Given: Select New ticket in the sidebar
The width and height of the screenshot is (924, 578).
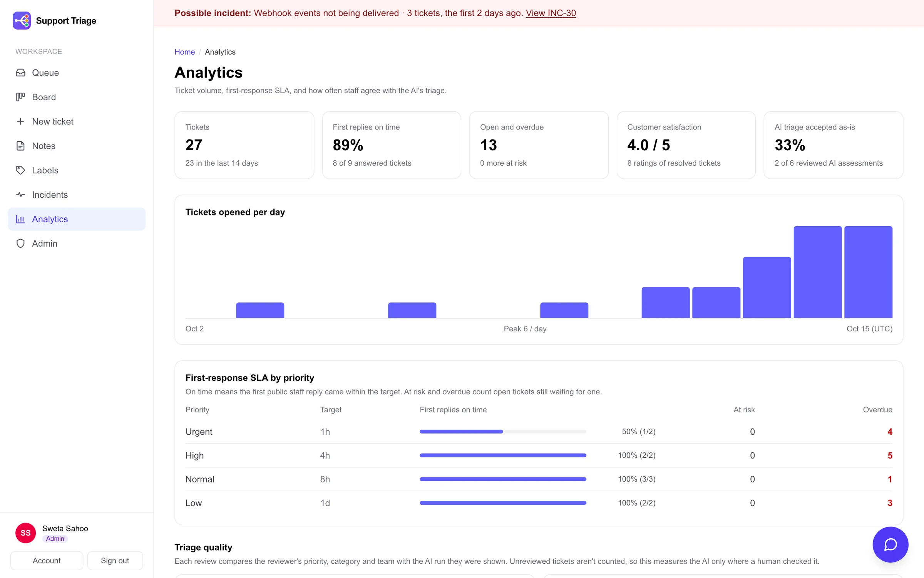Looking at the screenshot, I should click(x=77, y=121).
